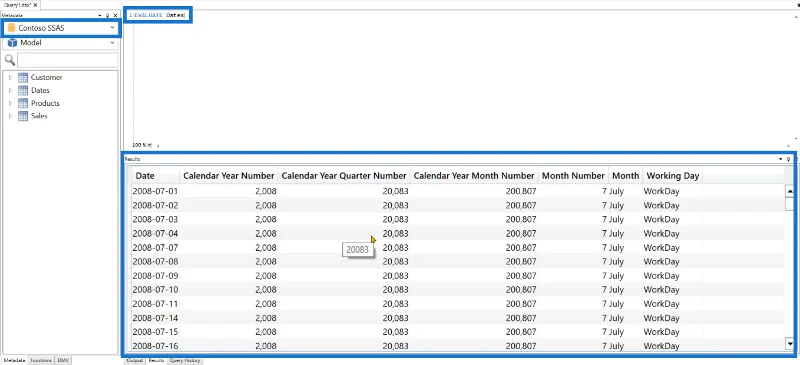Screen dimensions: 800x365
Task: Click the date cell 2008-07-02
Action: pos(155,205)
